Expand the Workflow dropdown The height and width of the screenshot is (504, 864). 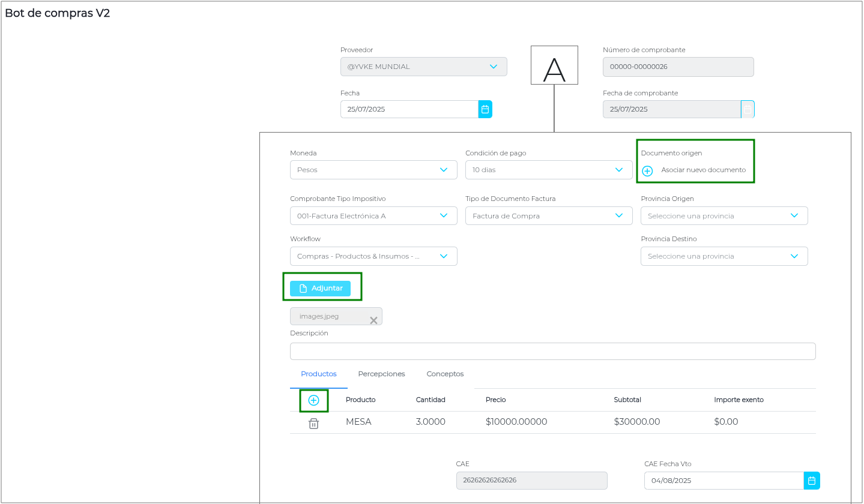click(x=443, y=256)
